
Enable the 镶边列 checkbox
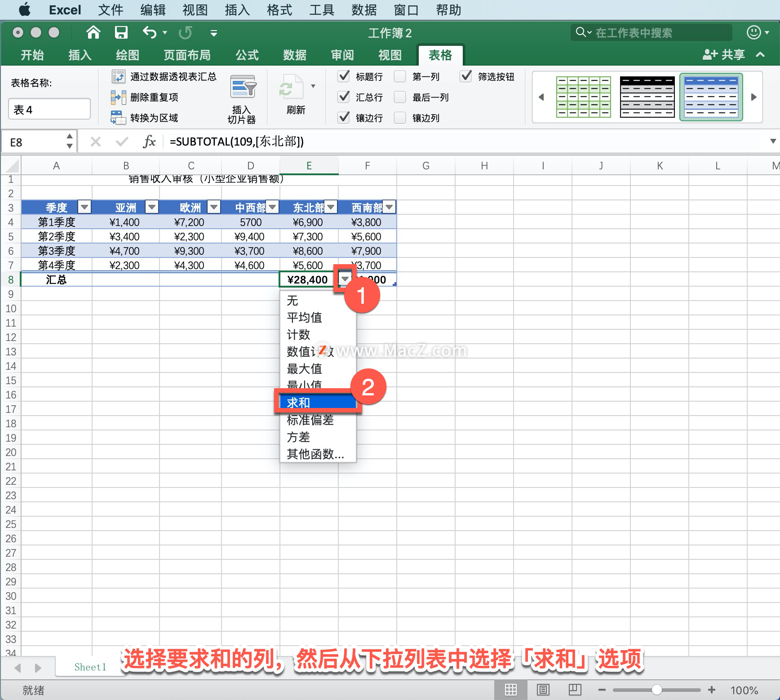click(x=400, y=118)
